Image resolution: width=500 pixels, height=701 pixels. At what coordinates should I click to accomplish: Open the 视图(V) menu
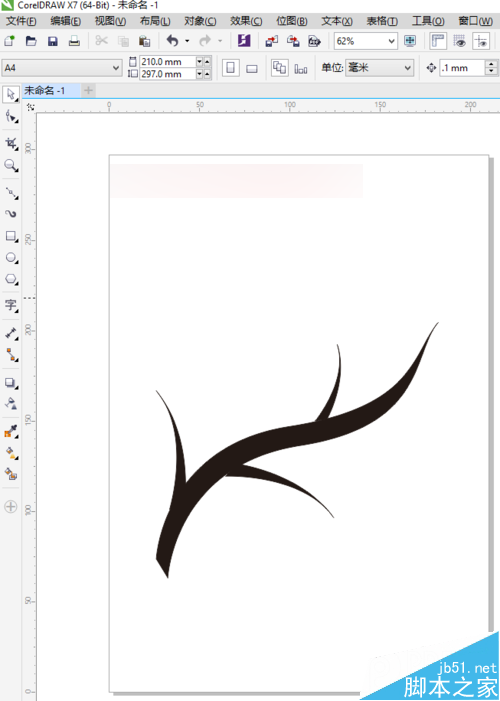(110, 21)
